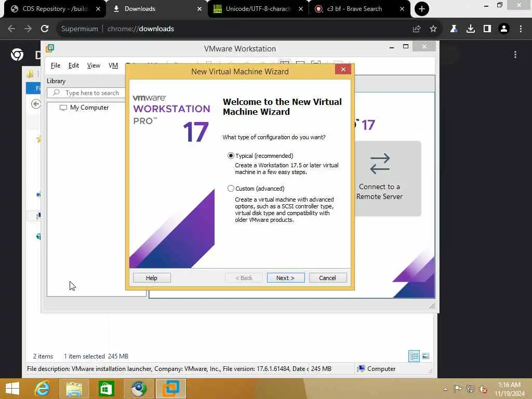Select the Typical (recommended) radio option
This screenshot has width=532, height=399.
click(231, 156)
